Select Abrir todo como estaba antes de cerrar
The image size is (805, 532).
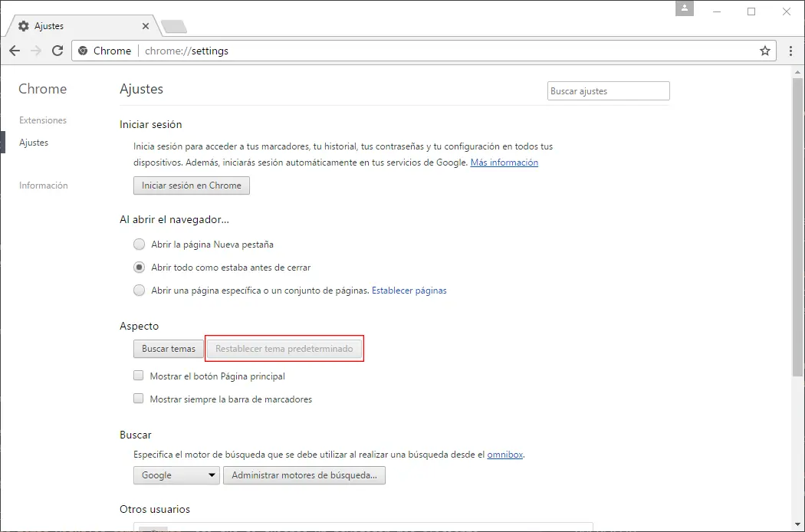click(139, 268)
